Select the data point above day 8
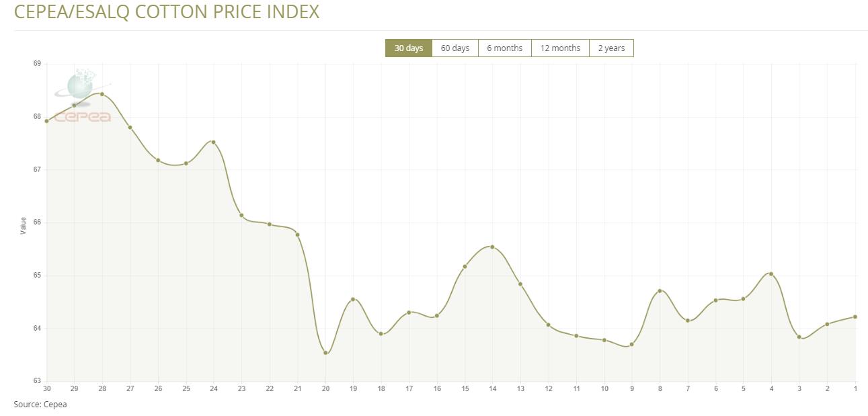The height and width of the screenshot is (416, 868). click(660, 291)
